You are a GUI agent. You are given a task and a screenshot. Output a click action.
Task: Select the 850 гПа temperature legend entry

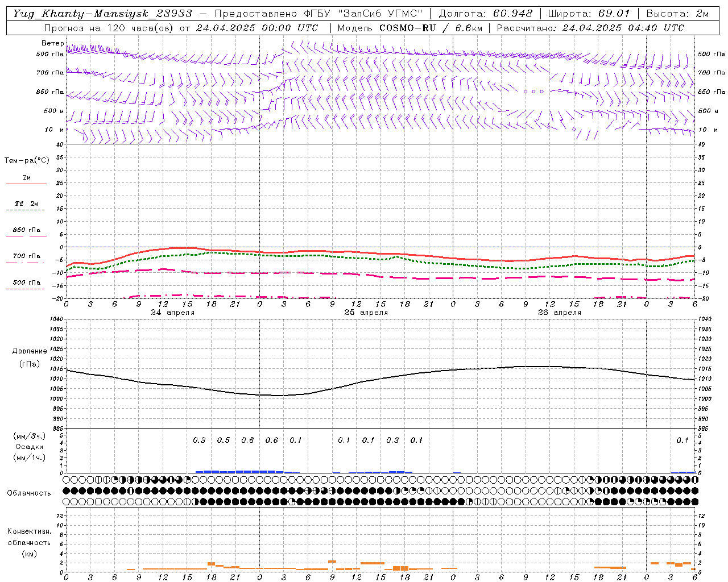[x=27, y=230]
